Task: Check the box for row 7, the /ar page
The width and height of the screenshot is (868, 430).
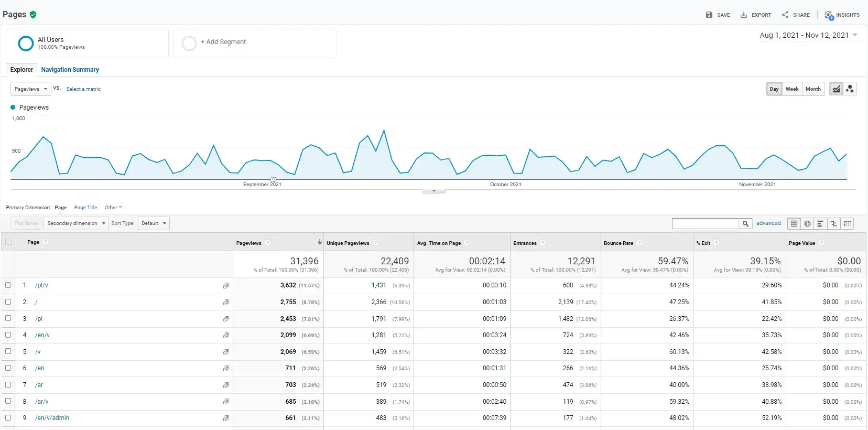Action: coord(8,384)
